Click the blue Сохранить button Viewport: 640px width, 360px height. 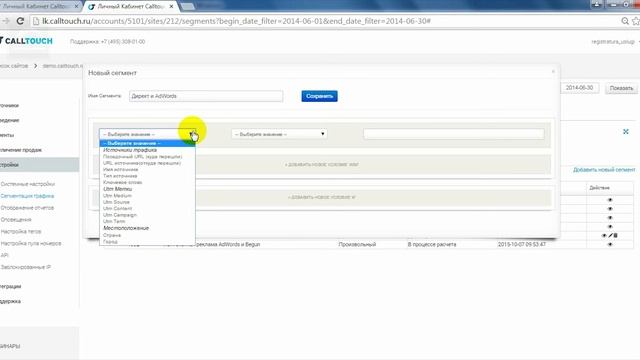[319, 96]
